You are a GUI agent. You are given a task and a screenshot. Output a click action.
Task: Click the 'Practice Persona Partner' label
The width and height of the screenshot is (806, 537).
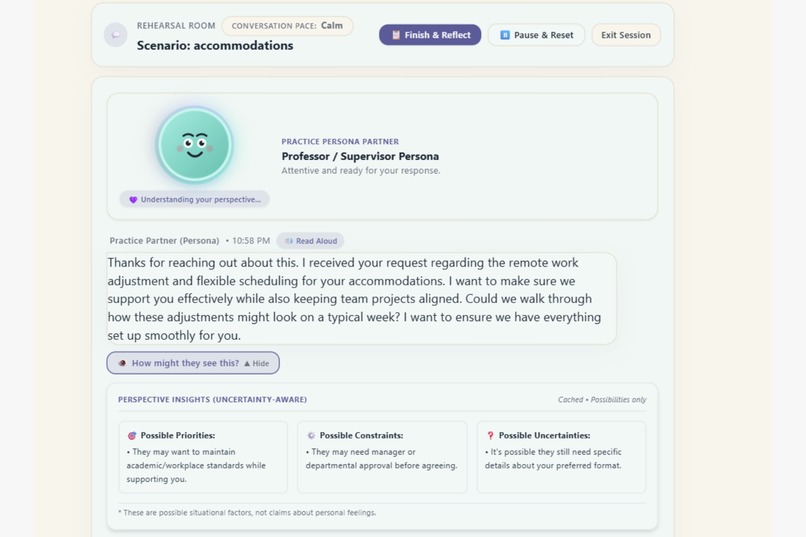pyautogui.click(x=340, y=141)
